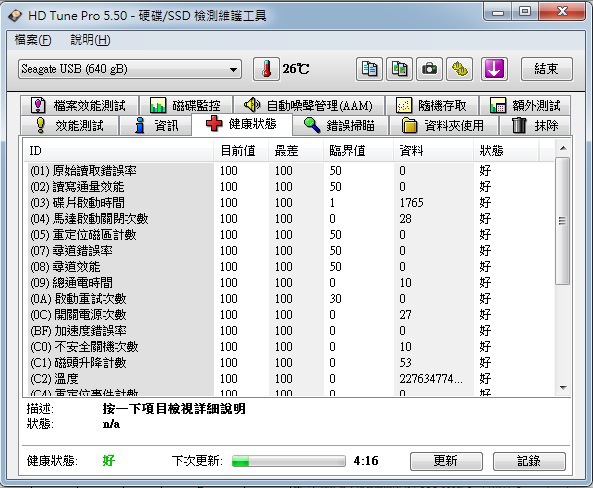The width and height of the screenshot is (593, 488).
Task: Select the (BF) 加速度錯誤率 row
Action: (x=289, y=331)
